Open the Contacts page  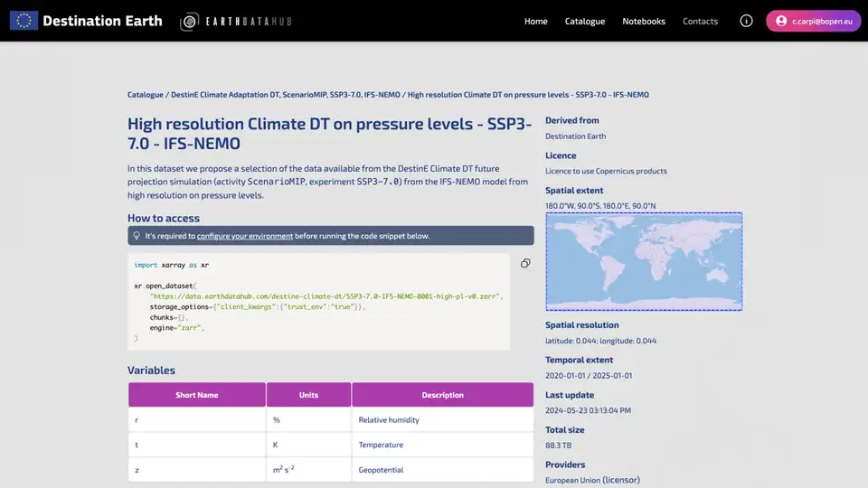(x=700, y=21)
